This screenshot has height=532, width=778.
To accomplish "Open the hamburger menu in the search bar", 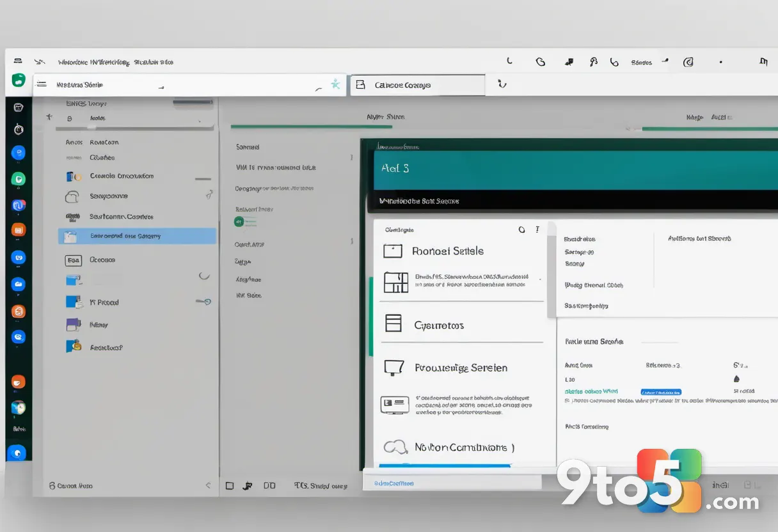I will click(42, 84).
